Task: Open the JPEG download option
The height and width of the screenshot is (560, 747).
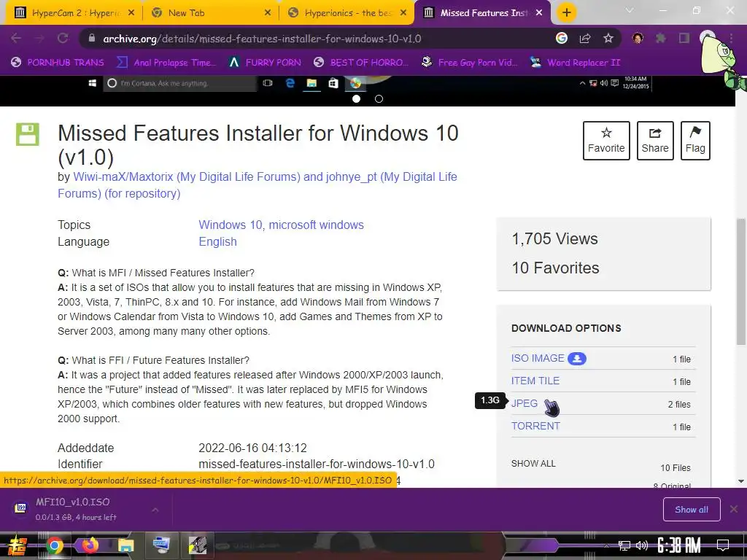Action: point(524,403)
